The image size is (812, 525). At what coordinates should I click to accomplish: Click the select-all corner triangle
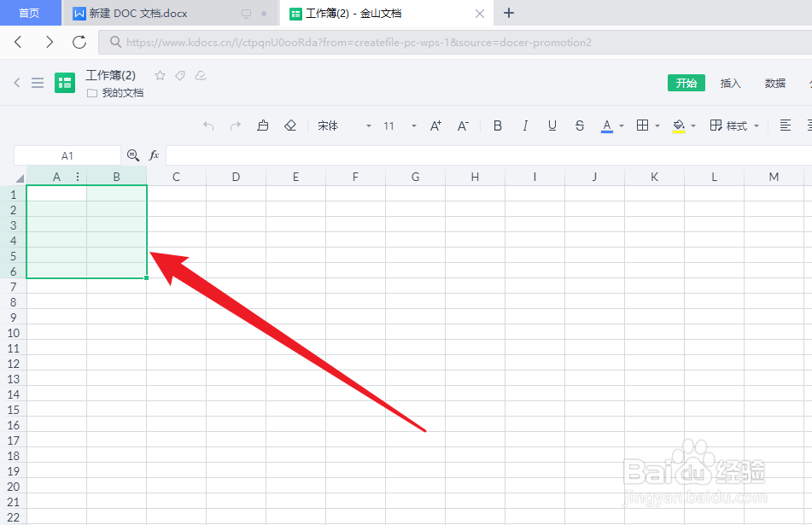click(x=19, y=178)
